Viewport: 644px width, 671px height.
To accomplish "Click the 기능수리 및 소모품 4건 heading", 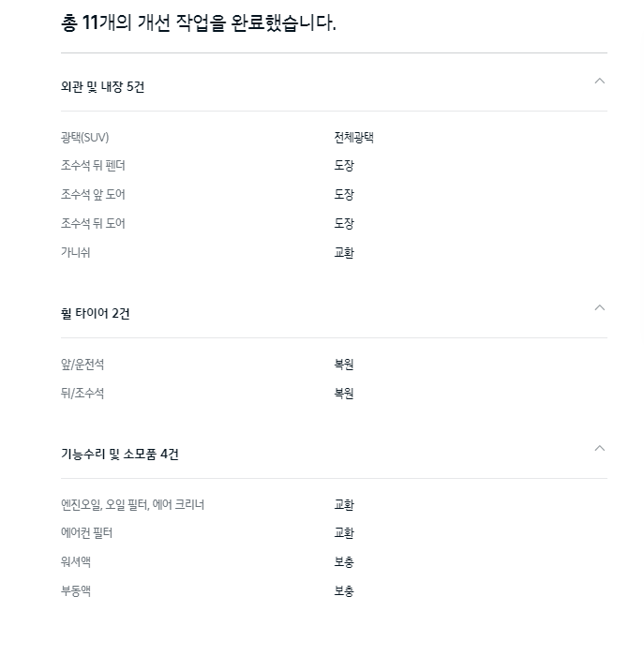I will [x=119, y=454].
